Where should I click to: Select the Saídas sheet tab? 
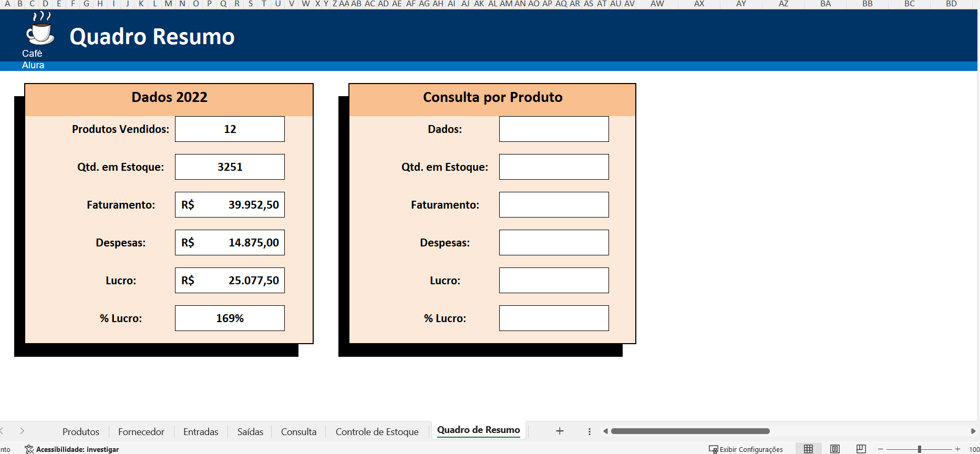pos(250,431)
